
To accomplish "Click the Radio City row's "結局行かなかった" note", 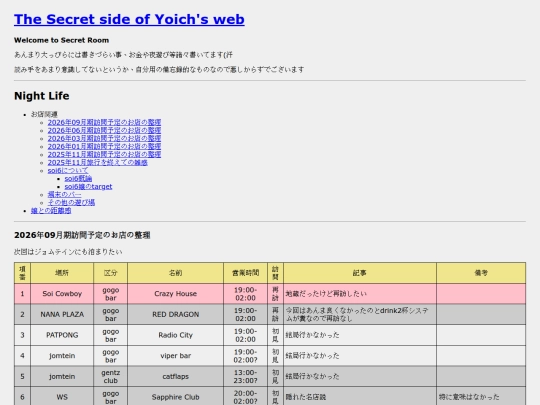I will [x=360, y=335].
